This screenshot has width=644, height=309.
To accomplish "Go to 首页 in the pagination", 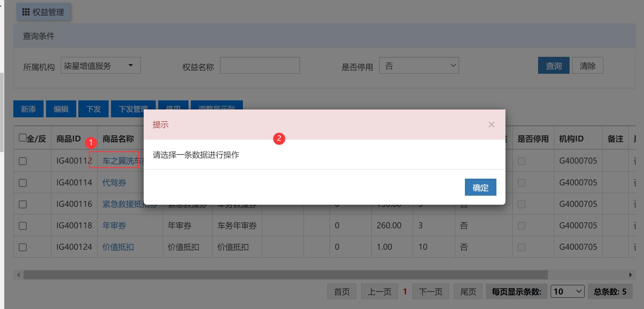I will 342,291.
